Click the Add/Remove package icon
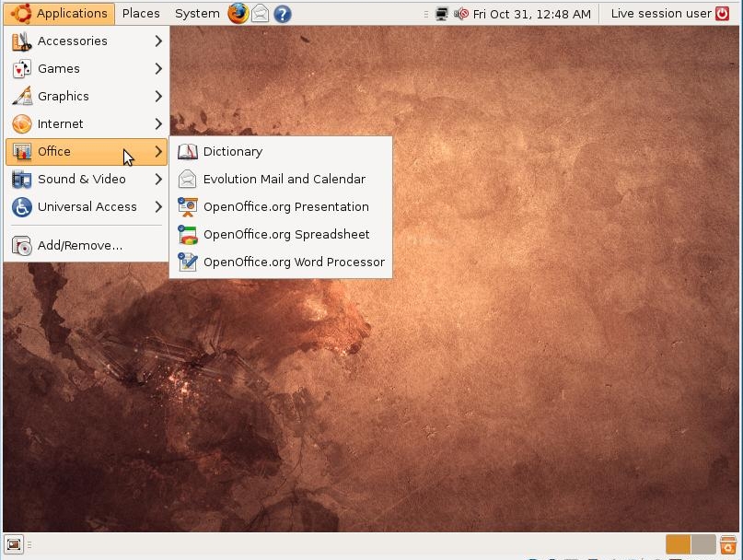The image size is (743, 560). coord(22,246)
